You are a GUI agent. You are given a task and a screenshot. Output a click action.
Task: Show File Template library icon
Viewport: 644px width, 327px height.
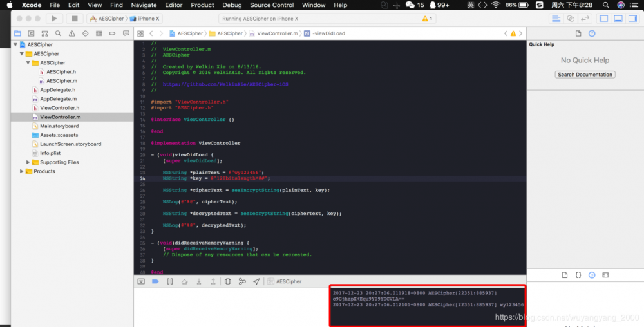[x=565, y=276]
